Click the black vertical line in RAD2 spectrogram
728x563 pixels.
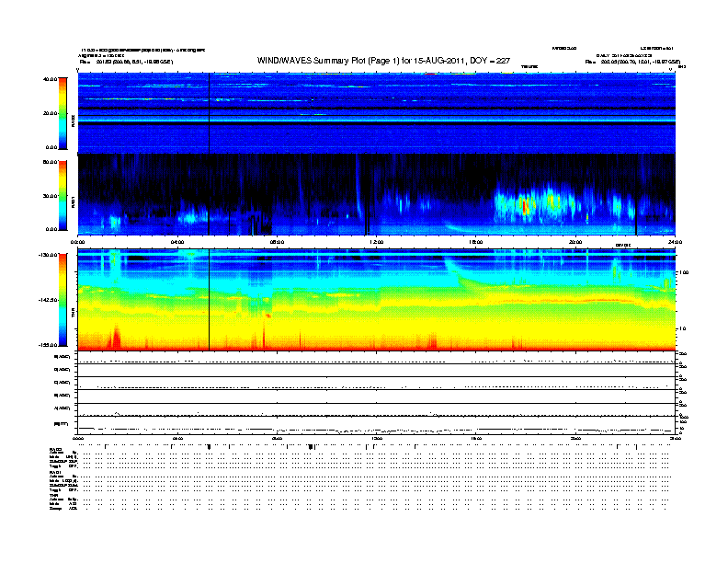tap(209, 113)
